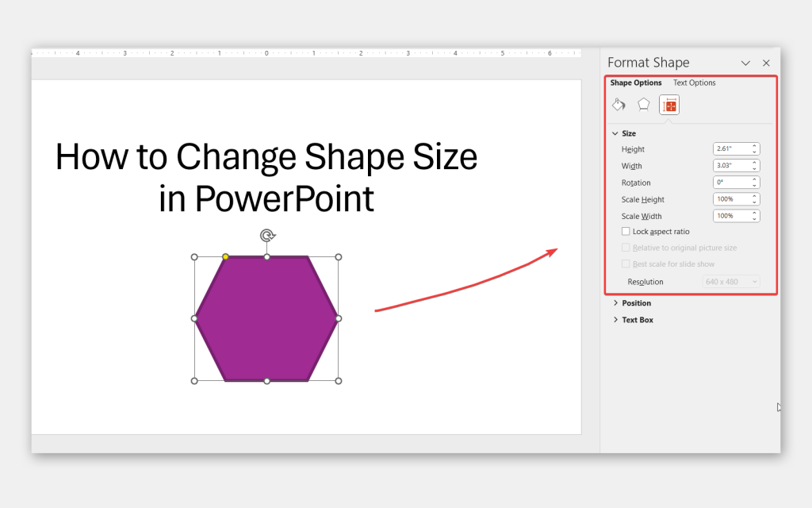The height and width of the screenshot is (508, 812).
Task: Click the rotation handle above the hexagon
Action: (x=267, y=236)
